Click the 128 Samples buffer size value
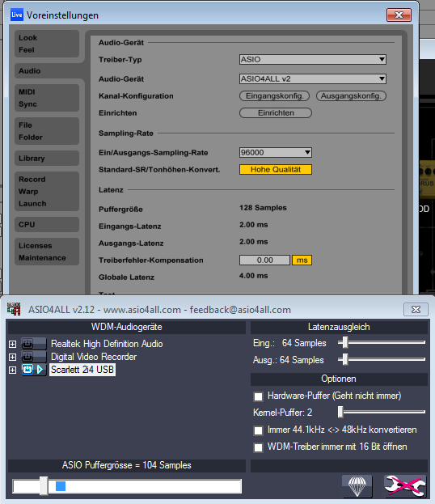The width and height of the screenshot is (435, 504). (x=263, y=208)
